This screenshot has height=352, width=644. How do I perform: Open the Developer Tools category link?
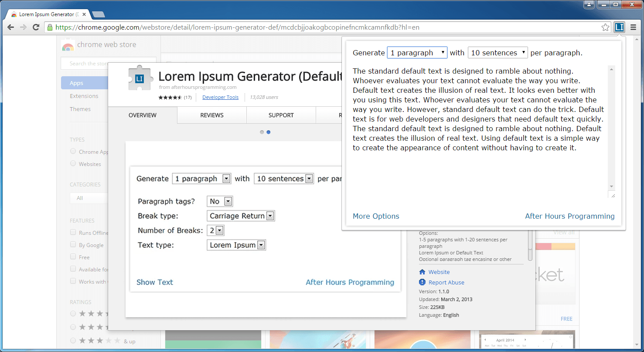click(221, 97)
